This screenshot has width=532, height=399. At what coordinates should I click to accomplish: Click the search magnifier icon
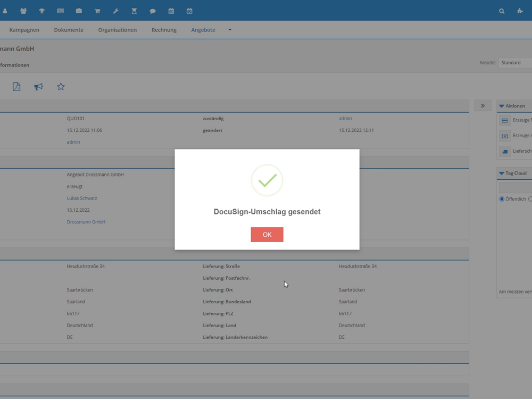(x=502, y=11)
